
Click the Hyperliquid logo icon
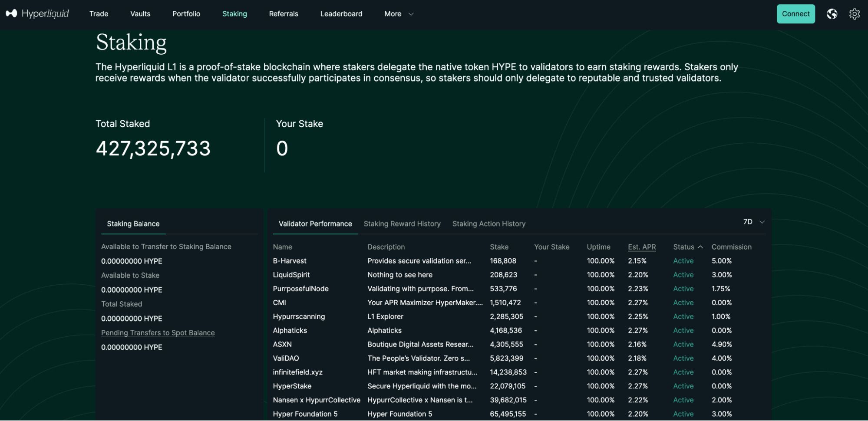click(x=11, y=13)
